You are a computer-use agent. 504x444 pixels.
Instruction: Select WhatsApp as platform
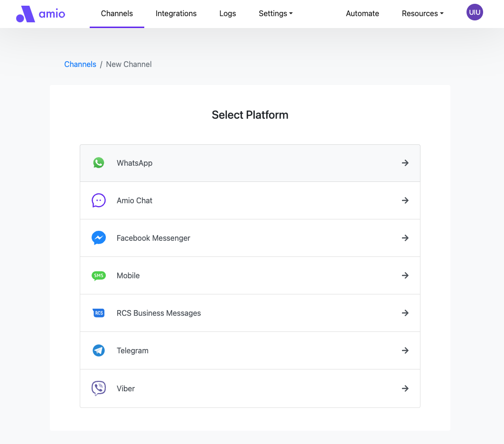pyautogui.click(x=250, y=163)
